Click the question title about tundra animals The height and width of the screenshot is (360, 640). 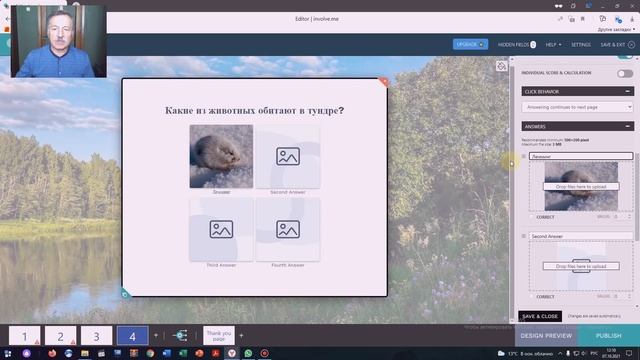click(x=254, y=111)
